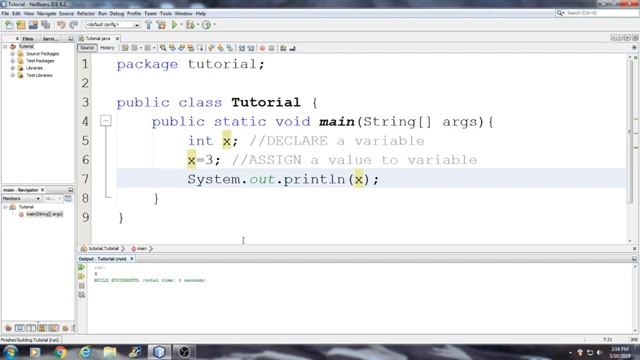This screenshot has width=640, height=360.
Task: Open the default config dropdown
Action: click(x=112, y=25)
